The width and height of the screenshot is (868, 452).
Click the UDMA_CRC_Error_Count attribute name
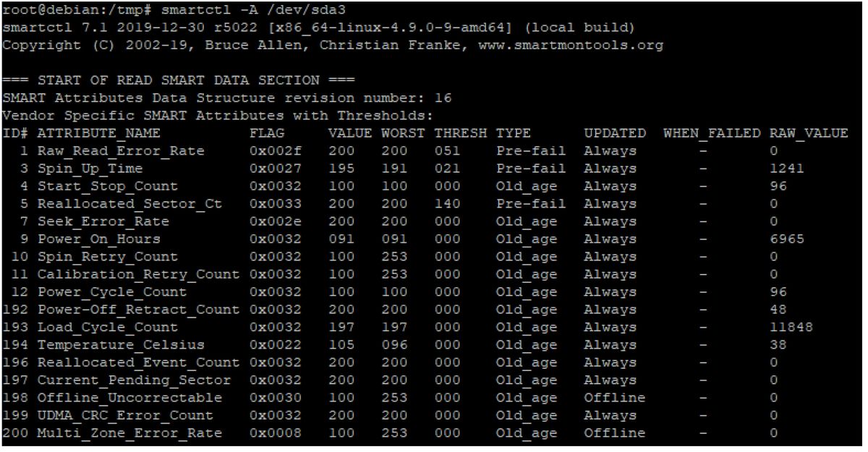[x=126, y=416]
